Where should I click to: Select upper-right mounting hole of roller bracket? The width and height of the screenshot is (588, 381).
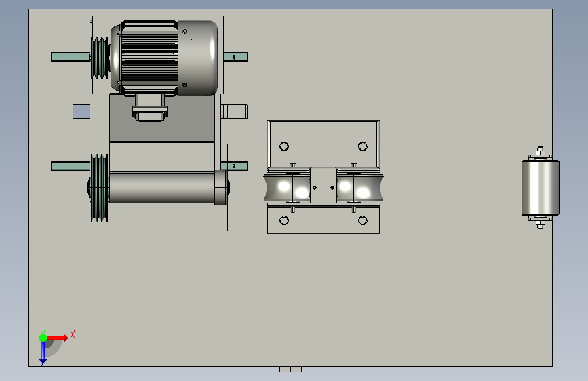click(363, 146)
